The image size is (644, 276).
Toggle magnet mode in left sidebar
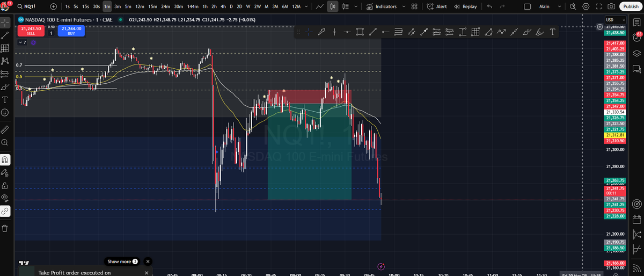[x=5, y=159]
